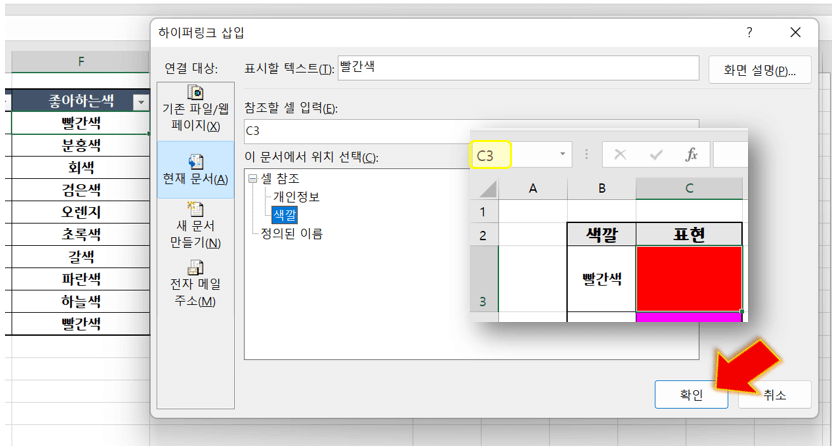Click the Name Box showing C3 in inset
The image size is (835, 448).
(x=490, y=155)
